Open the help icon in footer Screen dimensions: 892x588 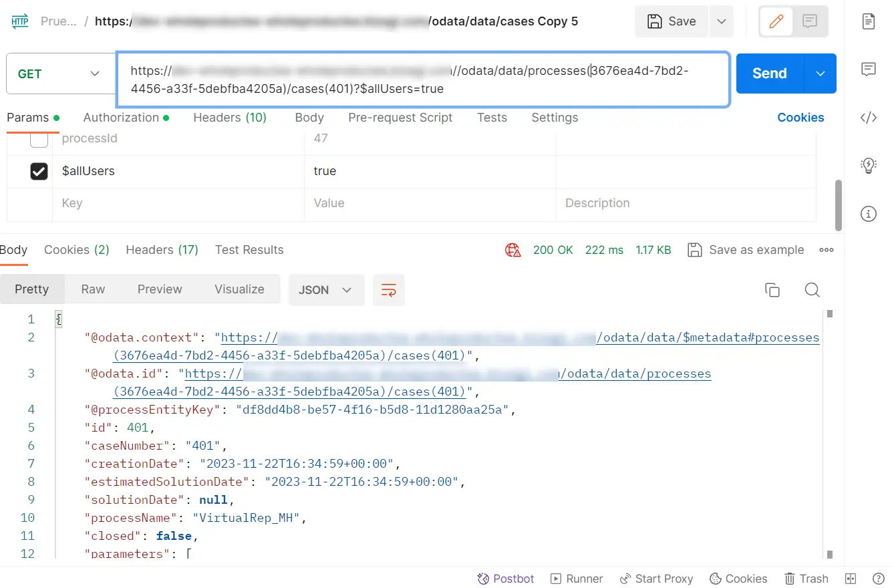[x=879, y=579]
